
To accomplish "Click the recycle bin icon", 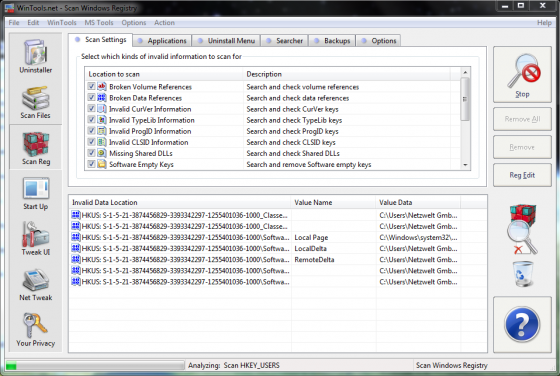I will (523, 274).
